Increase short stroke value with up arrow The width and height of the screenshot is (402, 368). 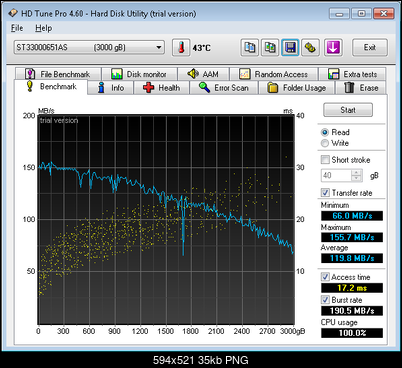(x=357, y=172)
